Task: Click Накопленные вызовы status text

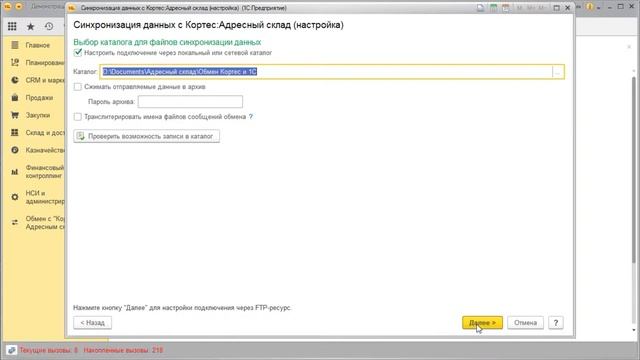Action: pos(123,350)
